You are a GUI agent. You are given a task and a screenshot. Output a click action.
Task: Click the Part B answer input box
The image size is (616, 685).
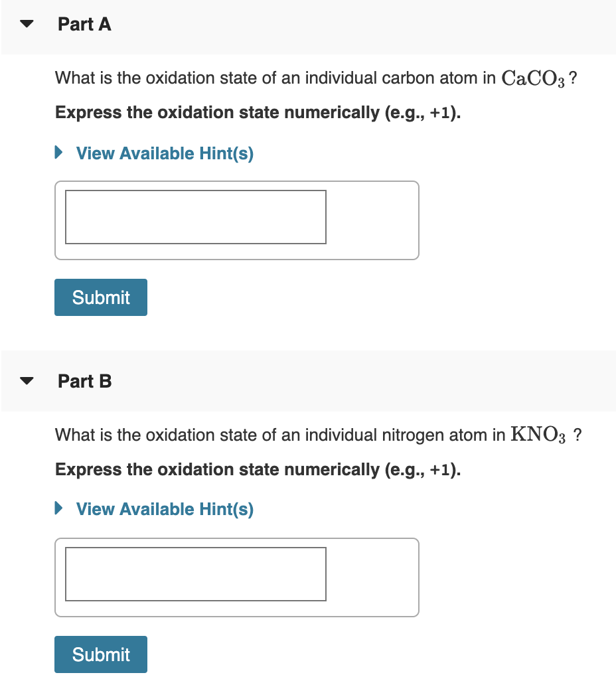[195, 574]
